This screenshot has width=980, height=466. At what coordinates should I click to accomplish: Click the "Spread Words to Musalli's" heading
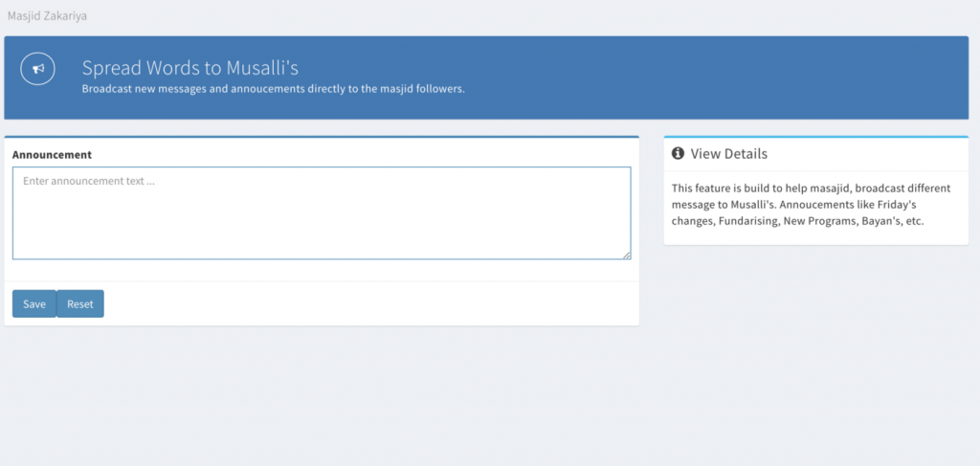point(191,68)
